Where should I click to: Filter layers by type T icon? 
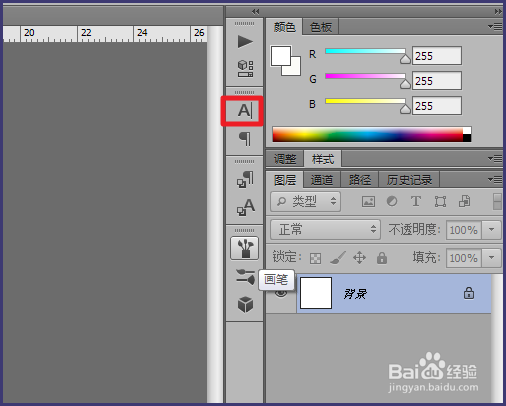(416, 201)
